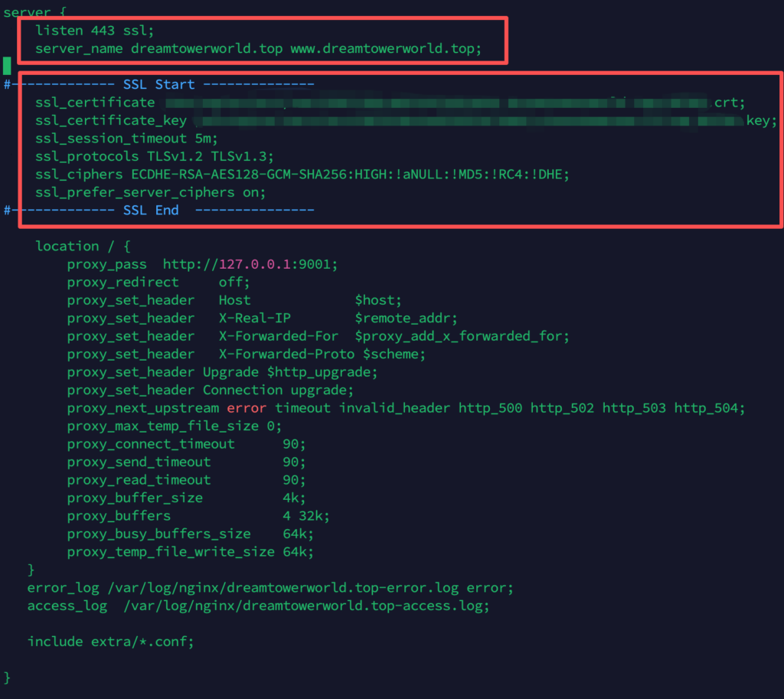Click the $proxy_add_x_forwarded_for variable
The image size is (784, 699).
pyautogui.click(x=462, y=336)
